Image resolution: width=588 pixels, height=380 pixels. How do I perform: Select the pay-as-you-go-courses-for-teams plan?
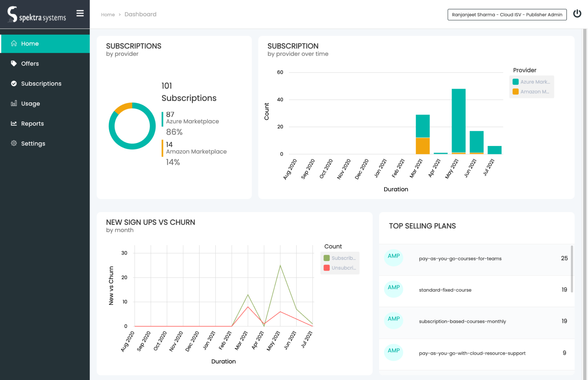tap(460, 259)
